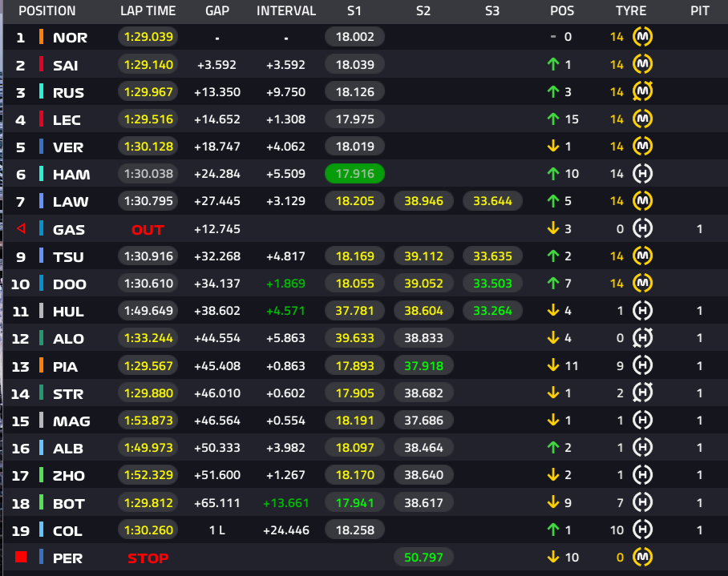
Task: Click the TYRE column header
Action: pyautogui.click(x=631, y=10)
